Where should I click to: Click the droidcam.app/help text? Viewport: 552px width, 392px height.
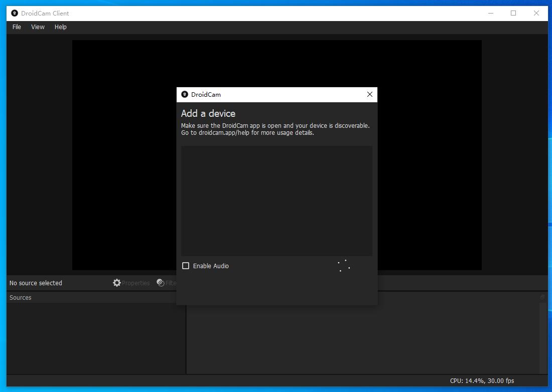224,133
